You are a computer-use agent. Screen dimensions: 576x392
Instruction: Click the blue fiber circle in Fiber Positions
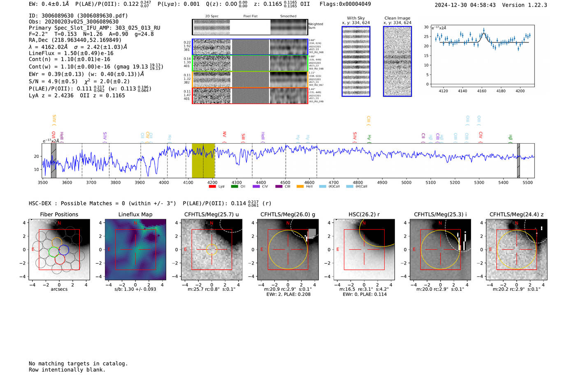pos(63,250)
